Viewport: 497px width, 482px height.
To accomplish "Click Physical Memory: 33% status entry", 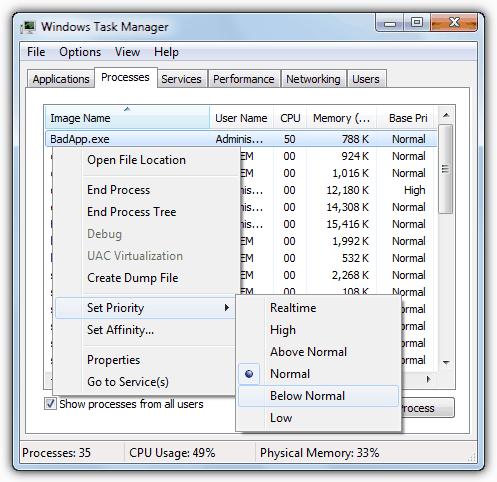I will tap(319, 453).
